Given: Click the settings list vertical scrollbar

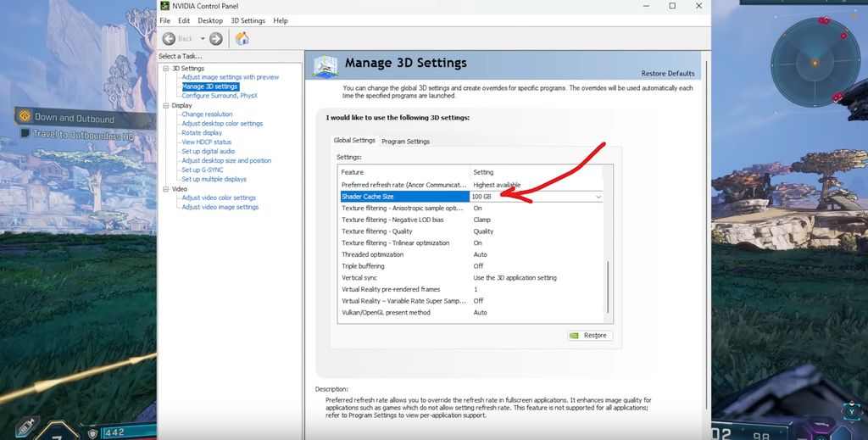Looking at the screenshot, I should tap(608, 288).
